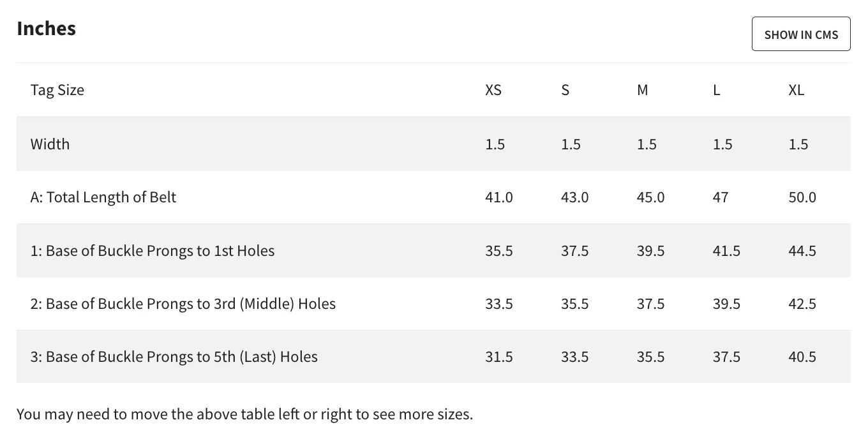This screenshot has height=434, width=868.
Task: Click the Width row label
Action: 50,144
